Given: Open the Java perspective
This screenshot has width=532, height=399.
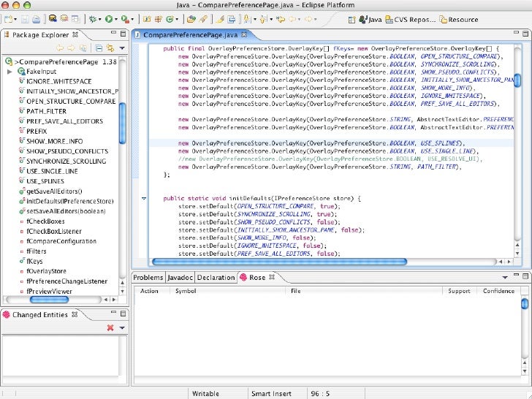Looking at the screenshot, I should tap(371, 20).
